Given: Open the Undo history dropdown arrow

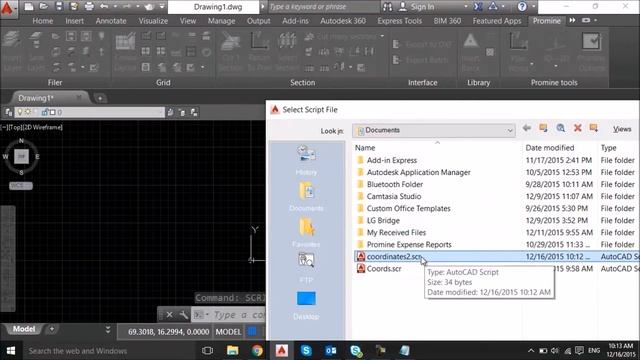Looking at the screenshot, I should click(115, 7).
